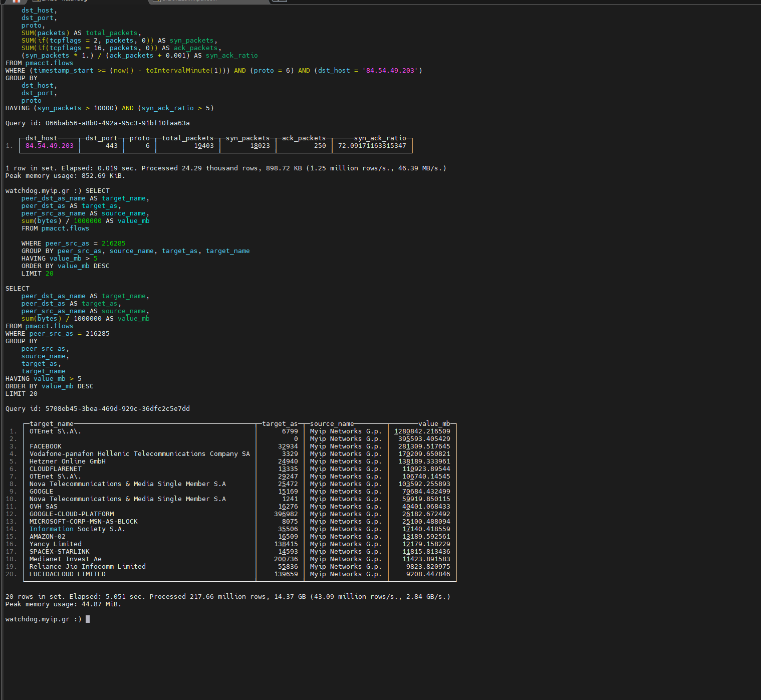This screenshot has width=761, height=700.
Task: Click the 84.54.49.203 cell in result table
Action: click(x=50, y=146)
